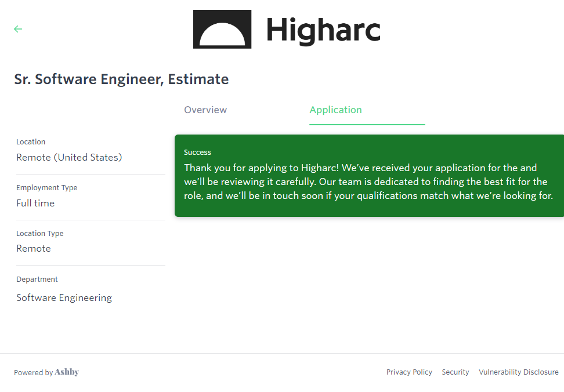Image resolution: width=564 pixels, height=392 pixels.
Task: Select the Application tab
Action: [335, 110]
